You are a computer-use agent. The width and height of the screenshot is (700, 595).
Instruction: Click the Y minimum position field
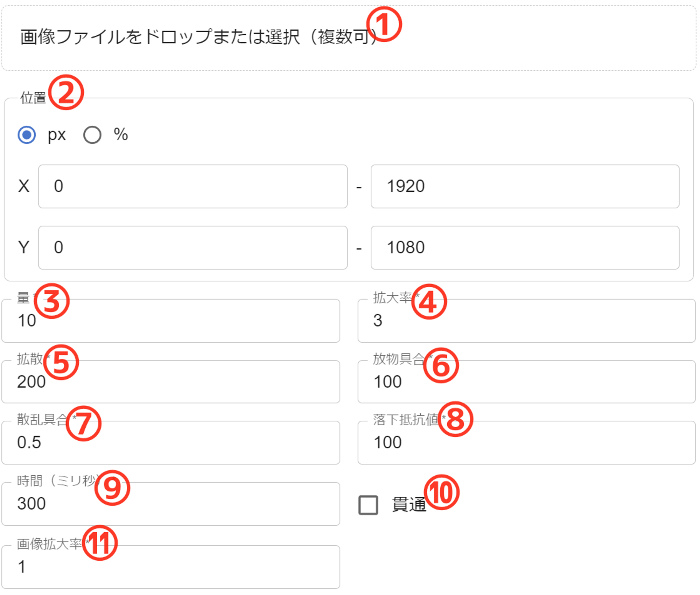pos(192,248)
